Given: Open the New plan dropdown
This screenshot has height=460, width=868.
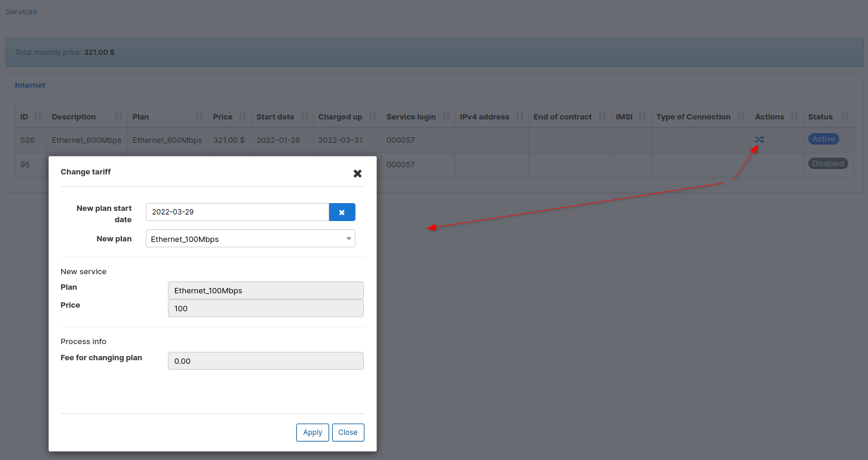Looking at the screenshot, I should pos(250,239).
